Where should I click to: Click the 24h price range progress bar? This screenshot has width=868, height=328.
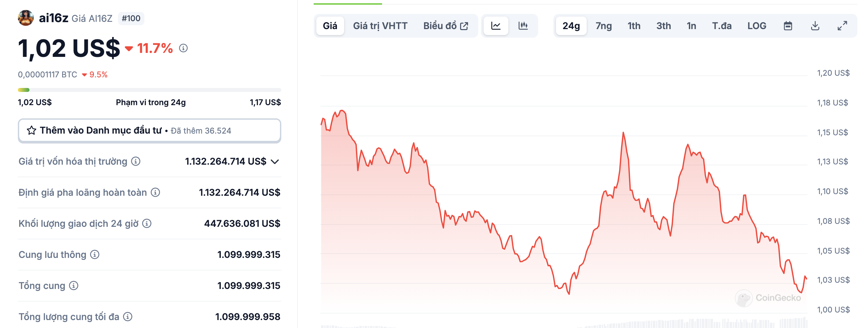tap(149, 90)
